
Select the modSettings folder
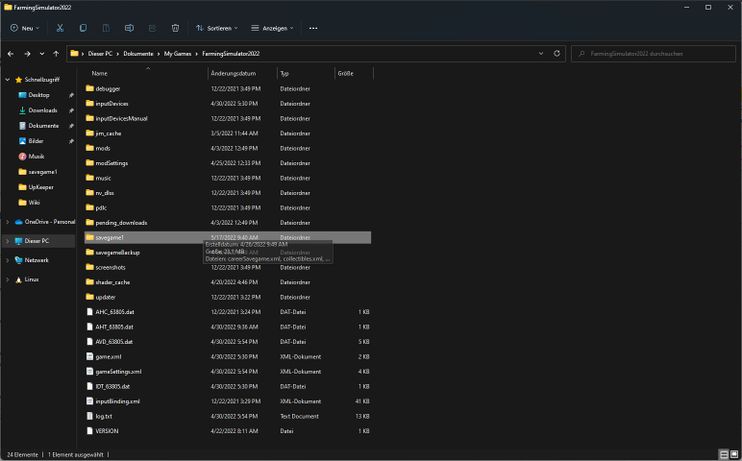112,163
